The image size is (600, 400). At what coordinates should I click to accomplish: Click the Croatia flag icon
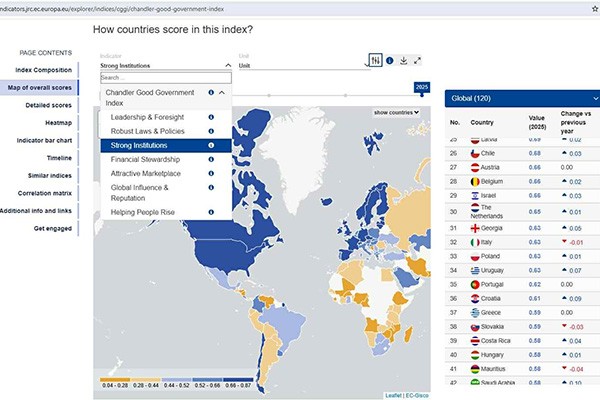click(475, 299)
